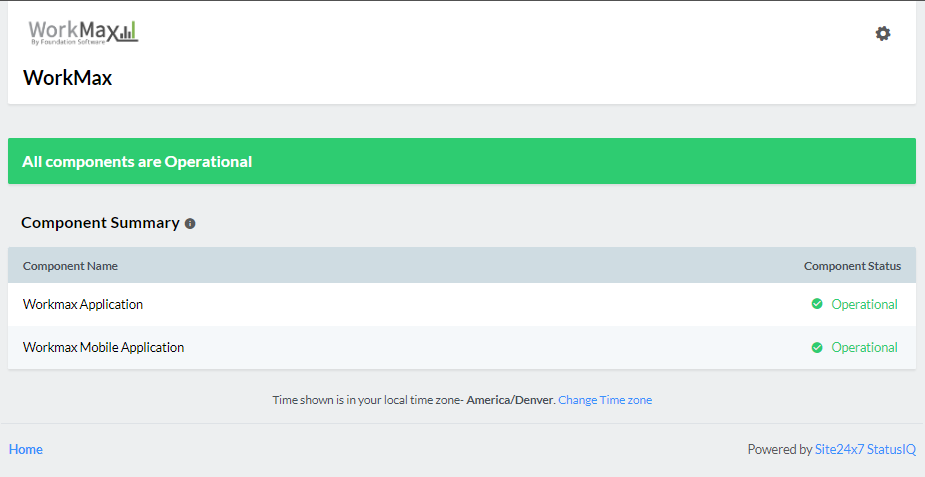This screenshot has width=925, height=477.
Task: Click Operational status of Workmax Mobile Application
Action: 864,347
